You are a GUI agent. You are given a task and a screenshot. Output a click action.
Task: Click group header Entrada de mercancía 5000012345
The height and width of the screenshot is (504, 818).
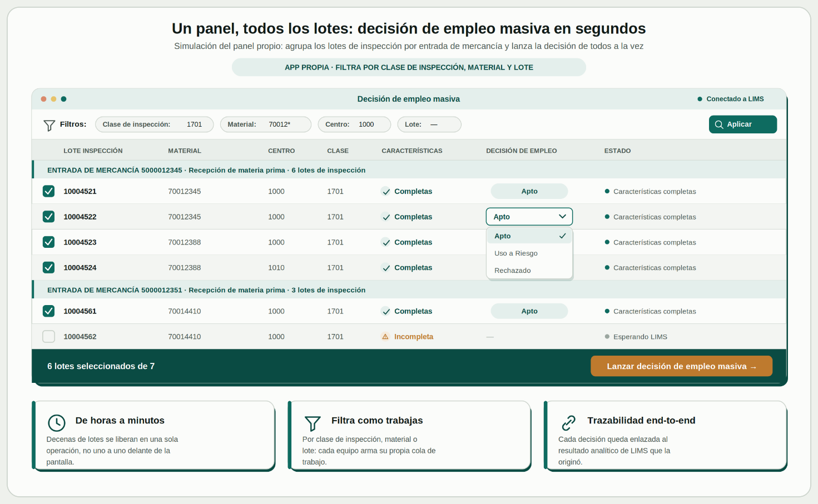pyautogui.click(x=409, y=170)
